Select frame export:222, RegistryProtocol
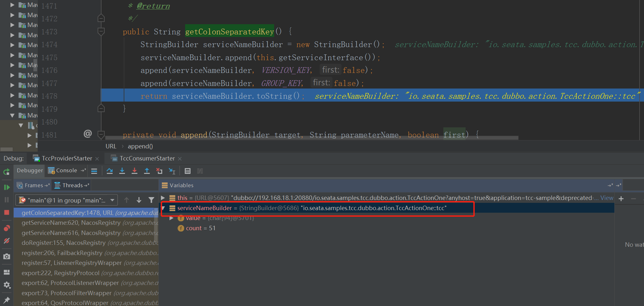 coord(86,273)
